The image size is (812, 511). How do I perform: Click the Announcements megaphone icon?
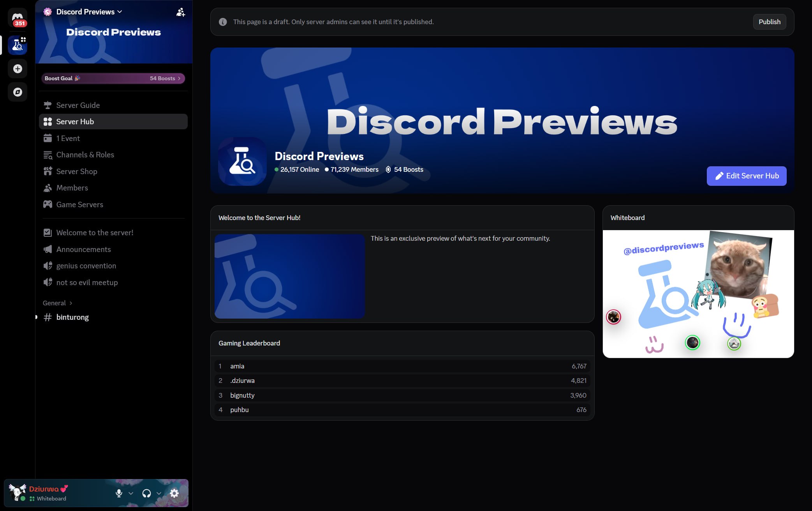48,249
